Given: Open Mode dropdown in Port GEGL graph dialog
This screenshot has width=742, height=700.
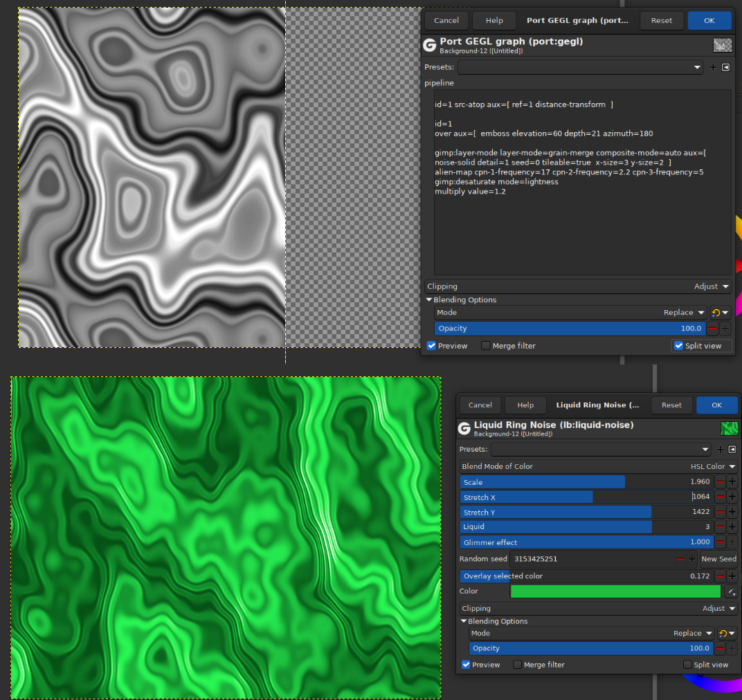Looking at the screenshot, I should [570, 312].
